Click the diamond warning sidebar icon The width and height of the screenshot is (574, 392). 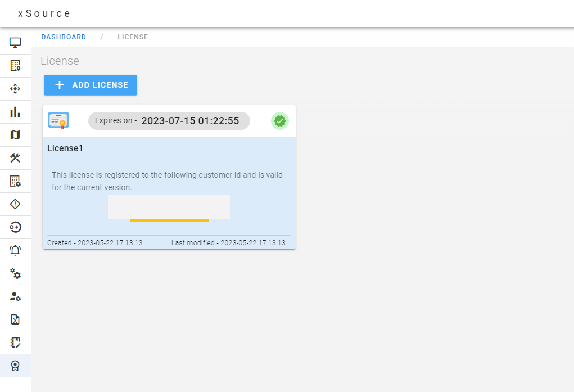coord(15,204)
